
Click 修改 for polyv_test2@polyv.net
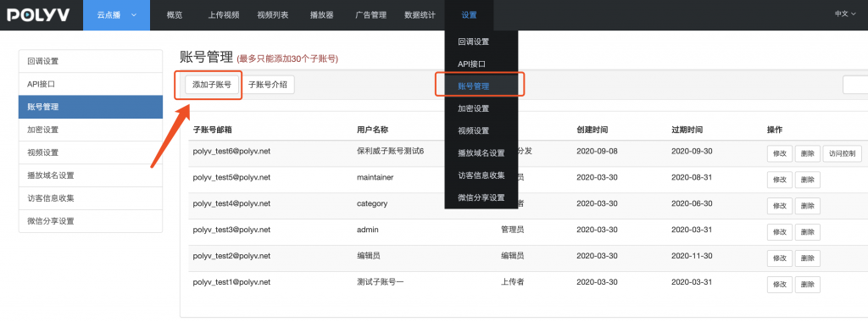[x=780, y=258]
